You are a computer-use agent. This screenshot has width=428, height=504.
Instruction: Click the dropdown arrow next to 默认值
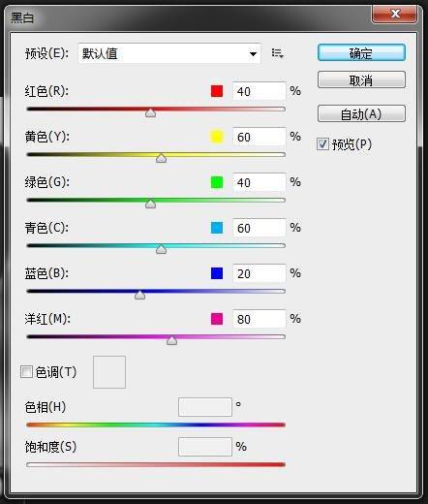click(x=254, y=53)
